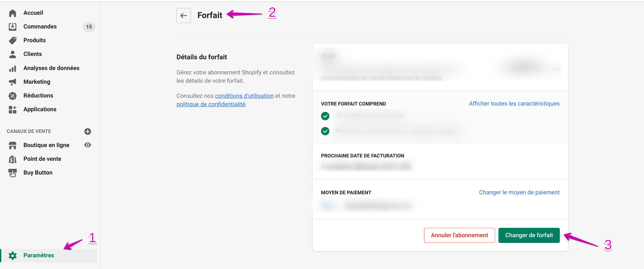The height and width of the screenshot is (269, 644).
Task: Open the conditions d'utilisation link
Action: (244, 96)
